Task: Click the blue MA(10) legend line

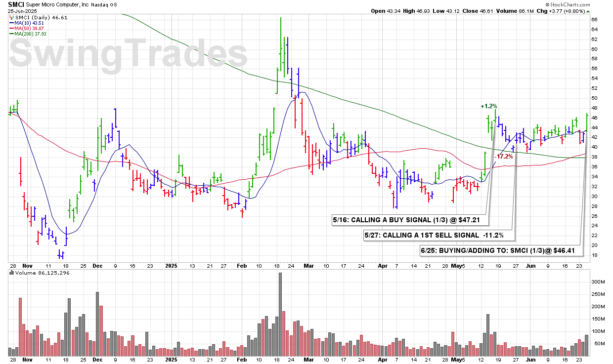Action: pyautogui.click(x=11, y=23)
